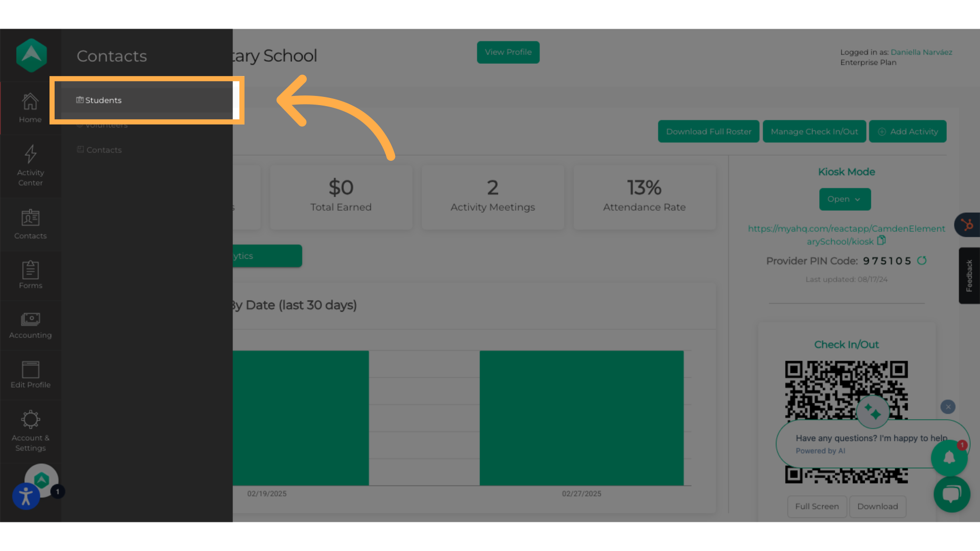Copy the kiosk URL link
Image resolution: width=980 pixels, height=551 pixels.
881,241
